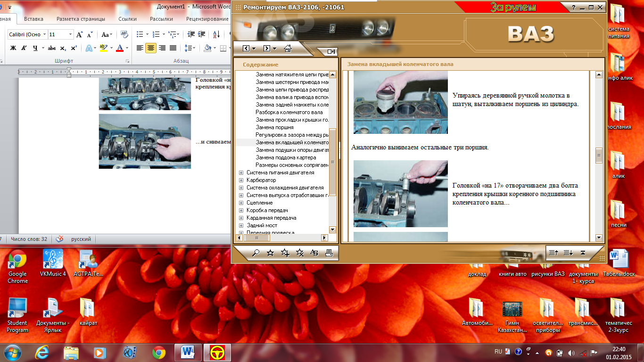The height and width of the screenshot is (362, 644).
Task: Open the VAZ manual home page icon
Action: (x=288, y=48)
